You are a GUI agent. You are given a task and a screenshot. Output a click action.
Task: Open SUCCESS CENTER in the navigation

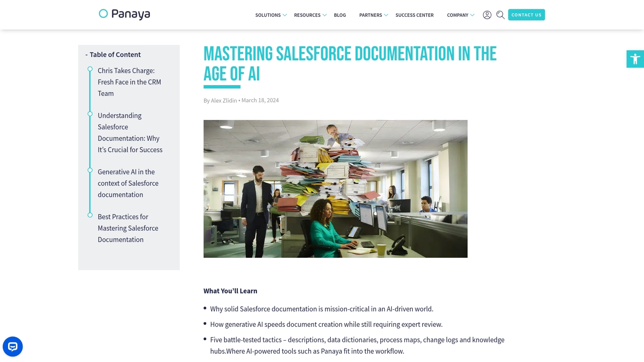[x=414, y=15]
